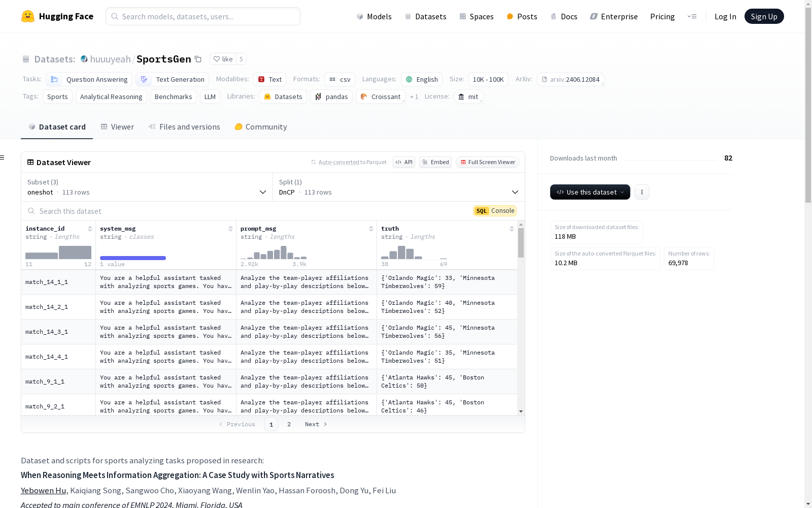
Task: Open the Use this dataset dropdown
Action: 590,192
